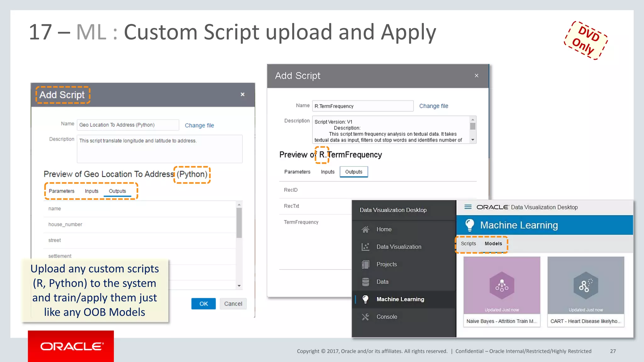
Task: Select Outputs tab in R.TermFrequency dialog
Action: click(x=354, y=172)
